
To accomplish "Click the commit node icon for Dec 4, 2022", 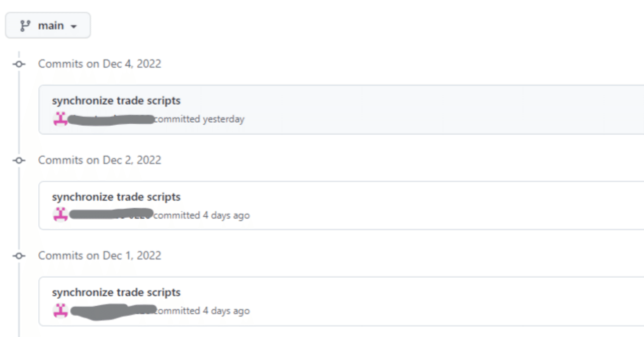I will 19,64.
